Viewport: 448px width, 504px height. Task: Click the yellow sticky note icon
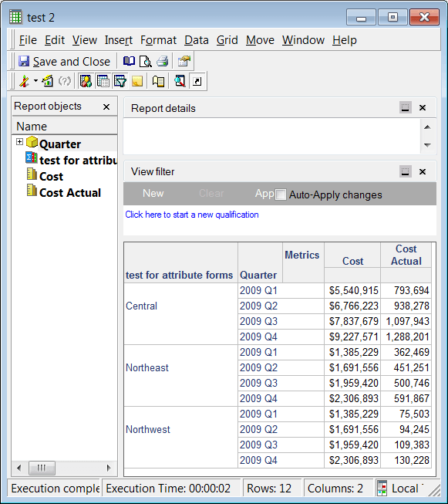[x=137, y=81]
